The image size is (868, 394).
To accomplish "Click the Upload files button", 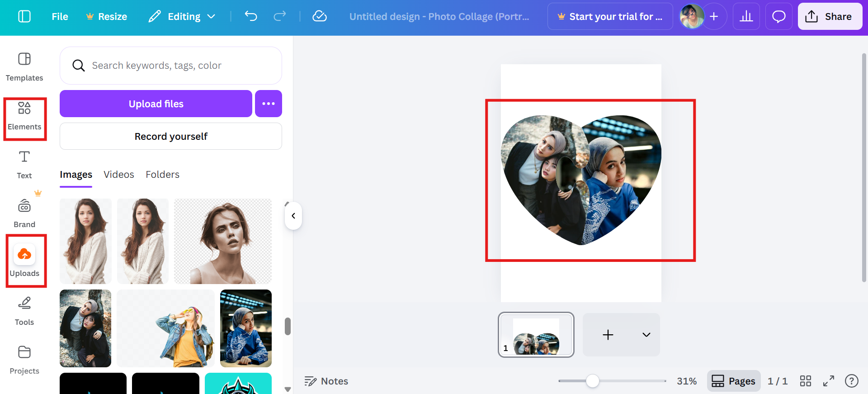I will (x=156, y=104).
